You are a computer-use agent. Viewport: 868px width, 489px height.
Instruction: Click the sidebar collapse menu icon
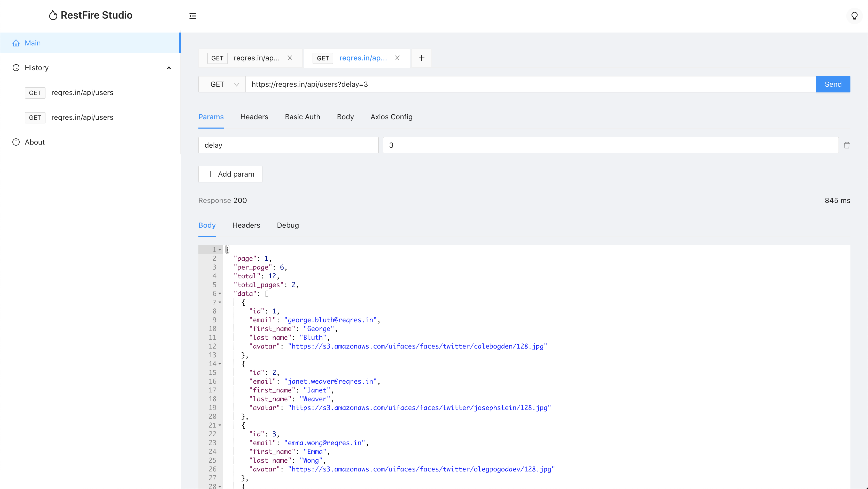[192, 16]
